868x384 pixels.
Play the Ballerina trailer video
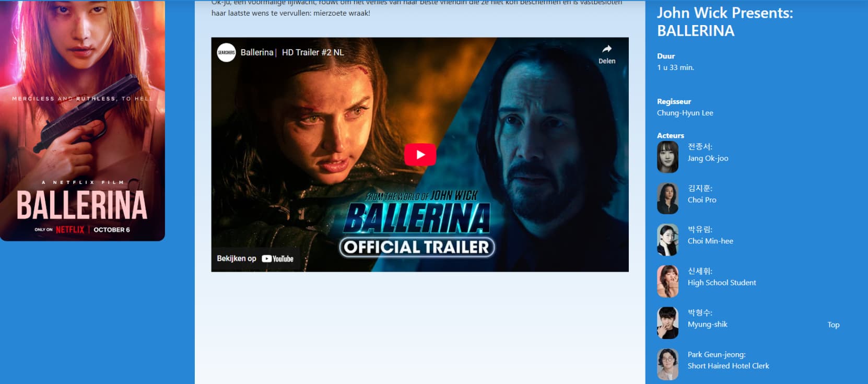click(x=420, y=155)
